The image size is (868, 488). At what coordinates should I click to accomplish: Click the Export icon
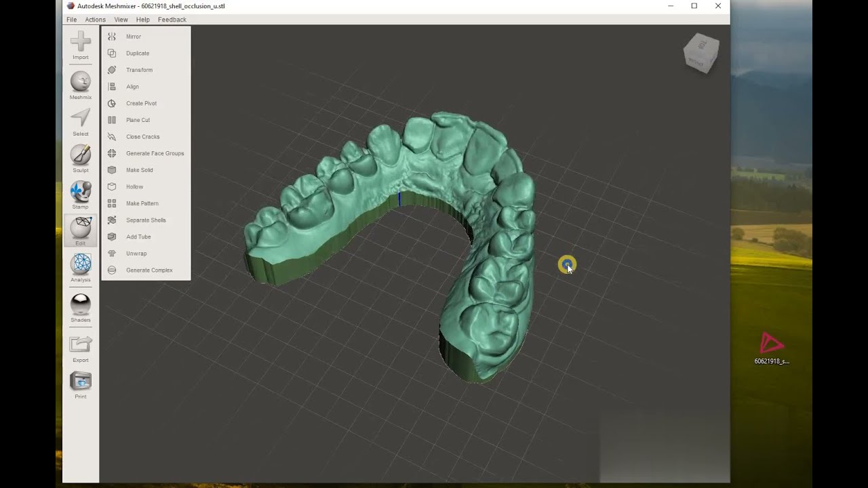pos(80,345)
